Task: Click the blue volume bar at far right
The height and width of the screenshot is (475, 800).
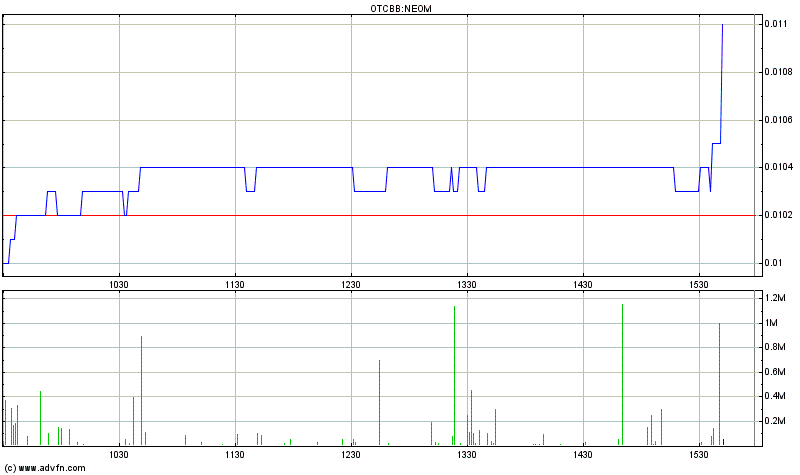Action: tap(723, 442)
